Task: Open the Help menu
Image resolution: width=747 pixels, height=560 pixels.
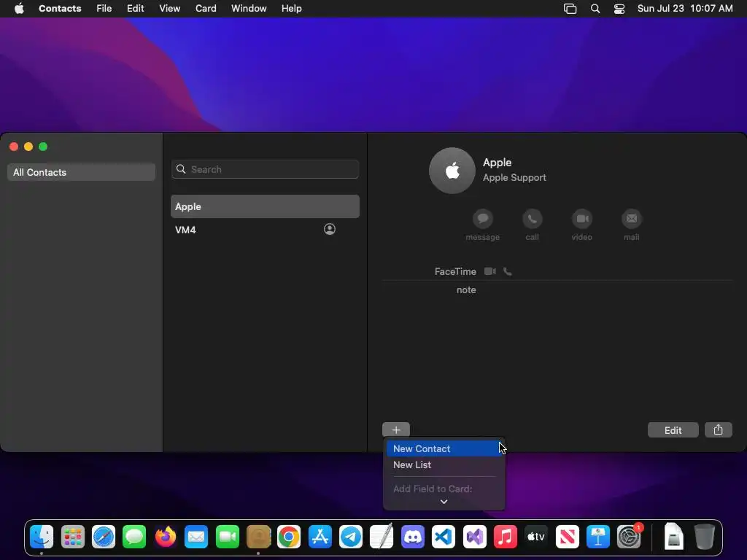Action: click(292, 9)
